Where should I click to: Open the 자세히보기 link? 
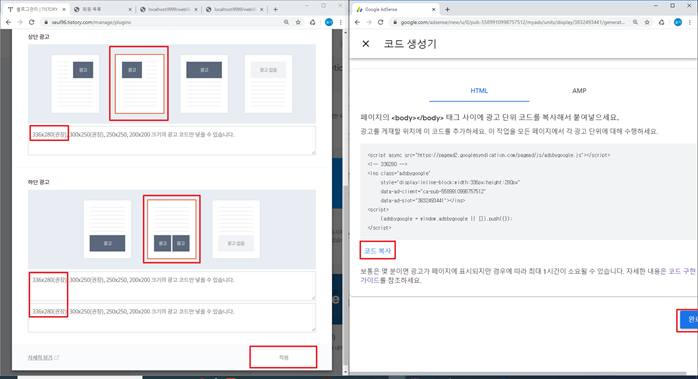pyautogui.click(x=43, y=358)
